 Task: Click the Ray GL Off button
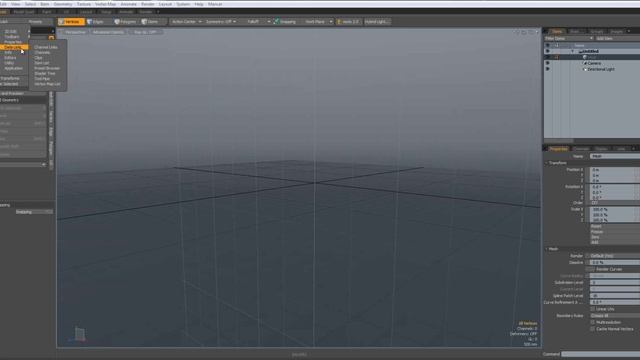tap(145, 32)
